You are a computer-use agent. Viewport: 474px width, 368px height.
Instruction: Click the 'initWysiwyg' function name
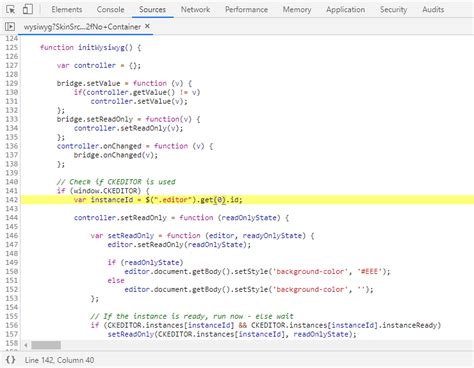(x=101, y=47)
